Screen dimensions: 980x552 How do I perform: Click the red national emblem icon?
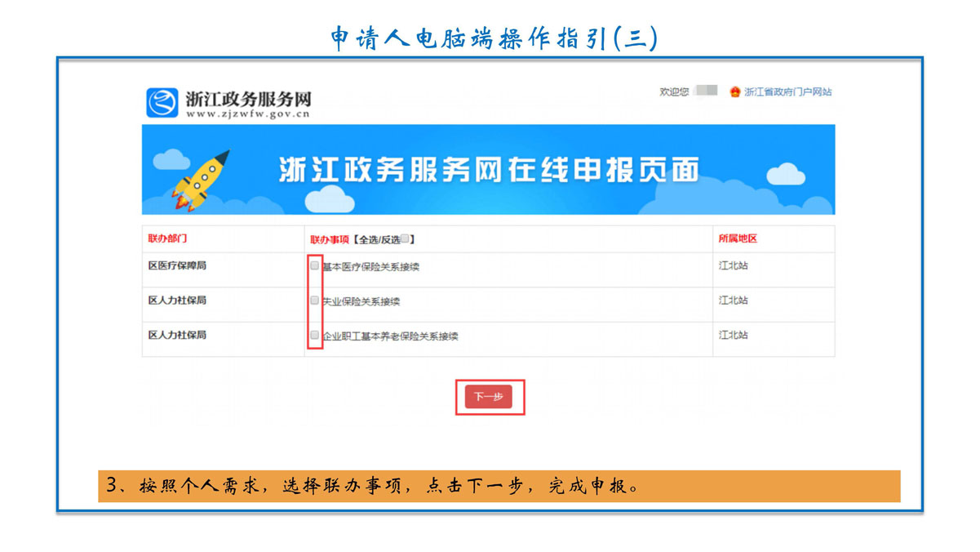[x=734, y=92]
